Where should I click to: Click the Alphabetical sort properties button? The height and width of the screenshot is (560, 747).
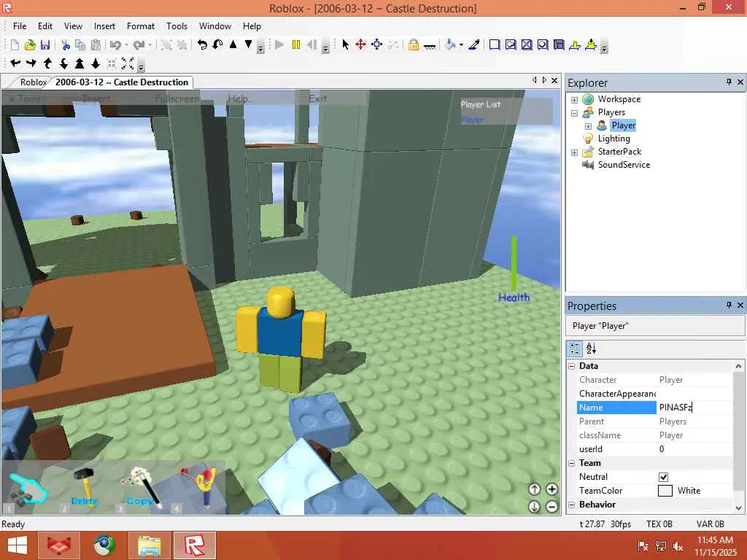pyautogui.click(x=591, y=349)
